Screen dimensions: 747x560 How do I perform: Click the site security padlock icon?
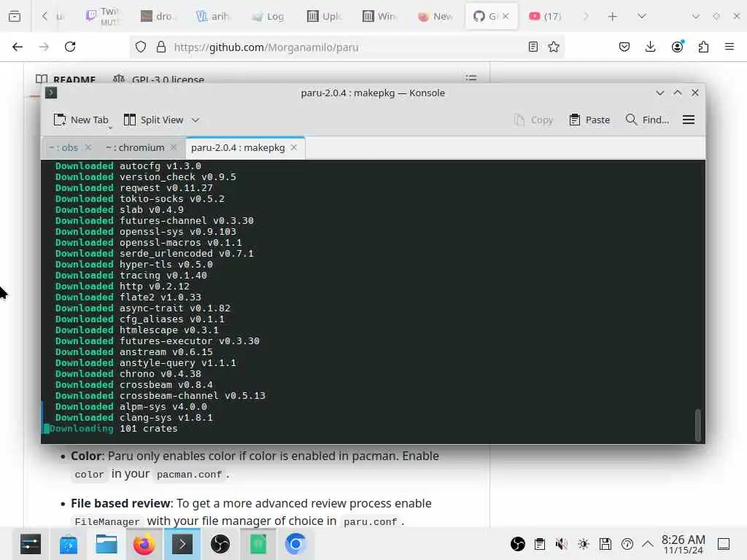161,47
